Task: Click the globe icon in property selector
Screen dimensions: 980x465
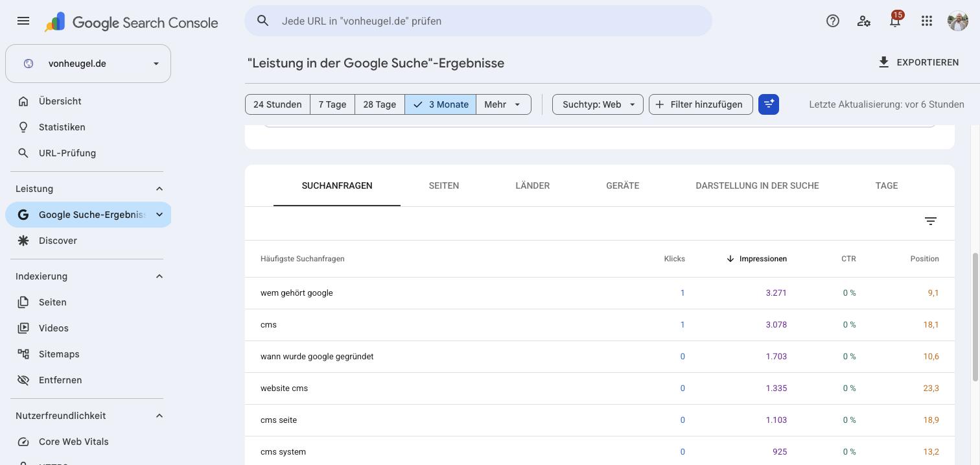Action: click(29, 64)
